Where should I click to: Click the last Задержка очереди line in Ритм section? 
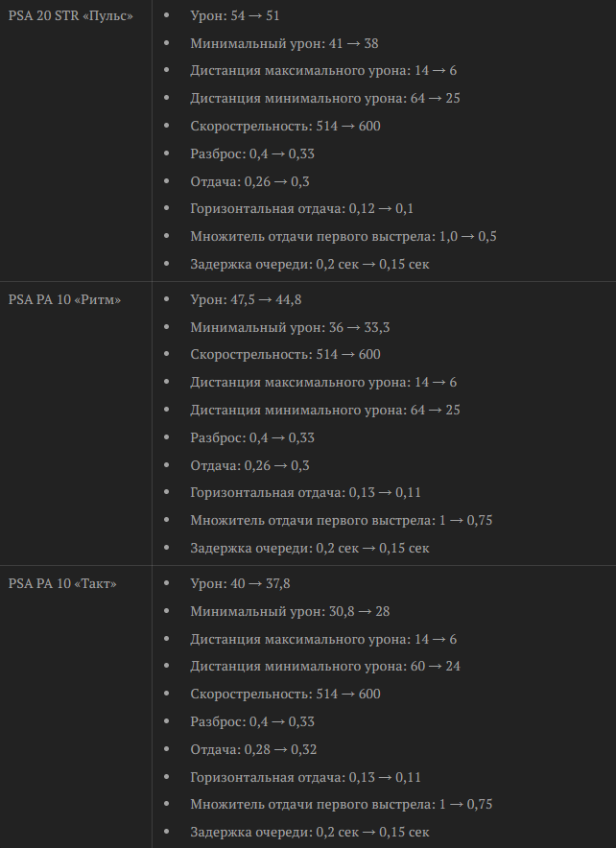pyautogui.click(x=309, y=548)
